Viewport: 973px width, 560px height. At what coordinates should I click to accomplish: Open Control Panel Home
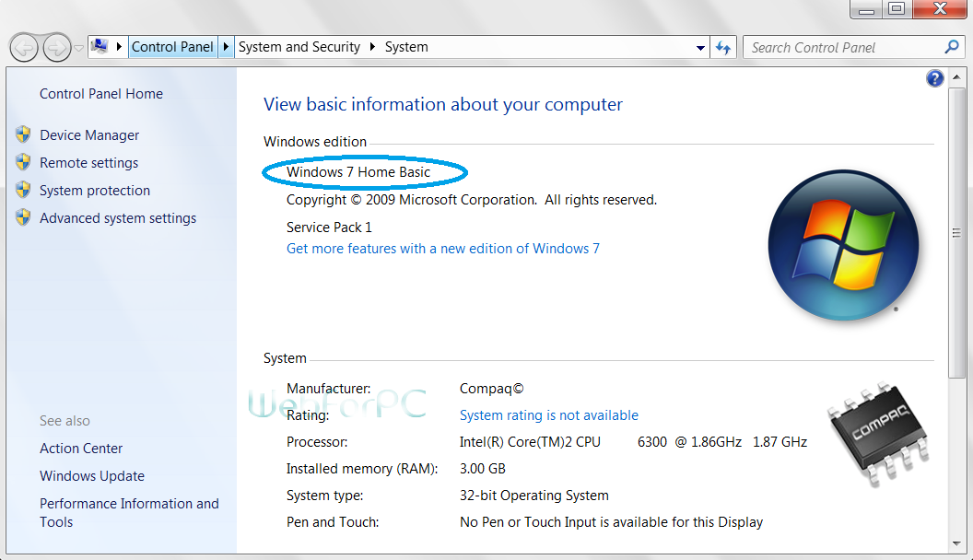tap(101, 94)
